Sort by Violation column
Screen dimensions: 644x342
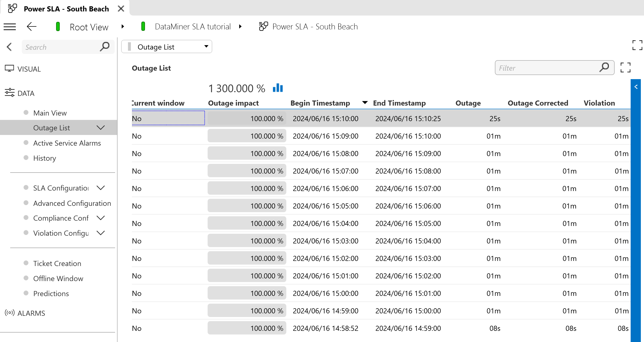click(599, 103)
